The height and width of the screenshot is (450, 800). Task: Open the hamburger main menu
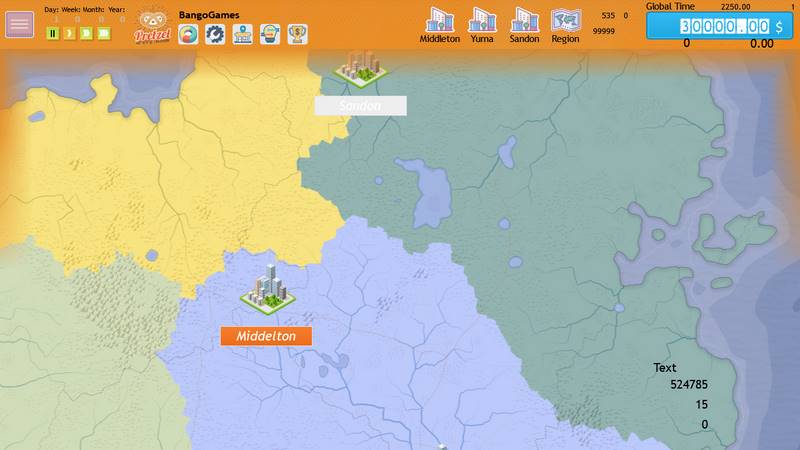pyautogui.click(x=19, y=25)
